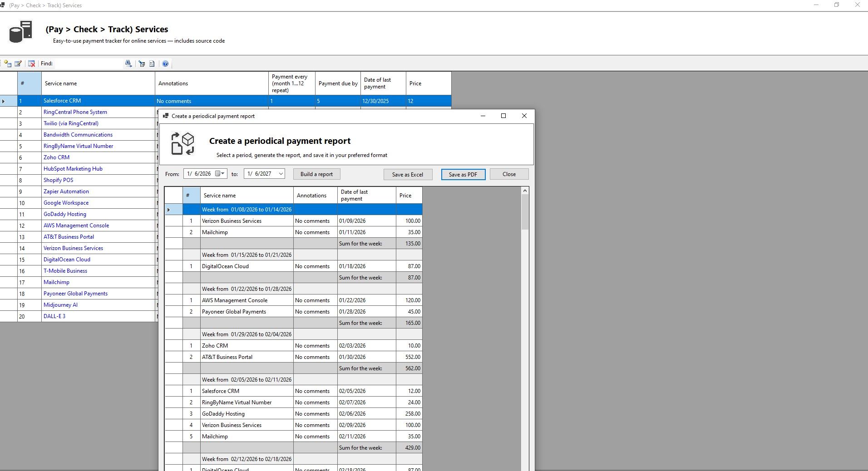This screenshot has width=868, height=471.
Task: Expand the 'to' date dropdown
Action: click(x=281, y=174)
